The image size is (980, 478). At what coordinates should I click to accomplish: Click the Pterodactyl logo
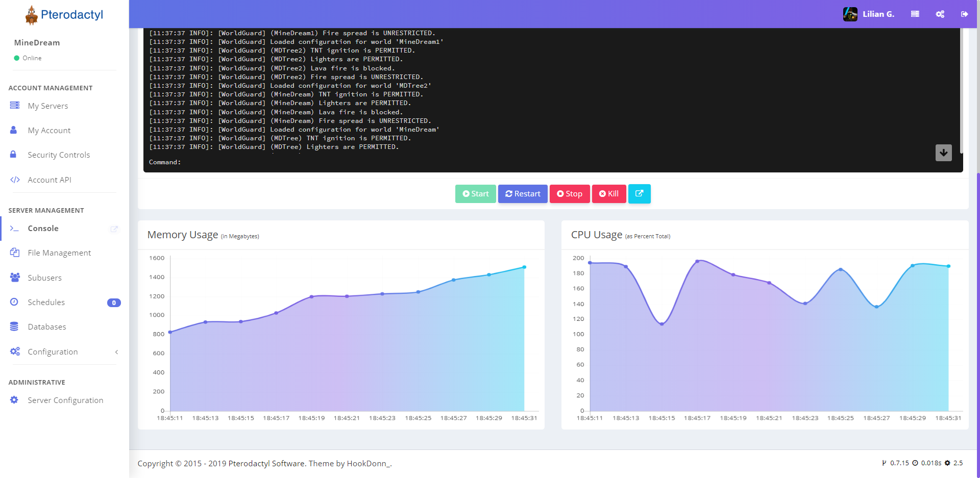[x=64, y=15]
